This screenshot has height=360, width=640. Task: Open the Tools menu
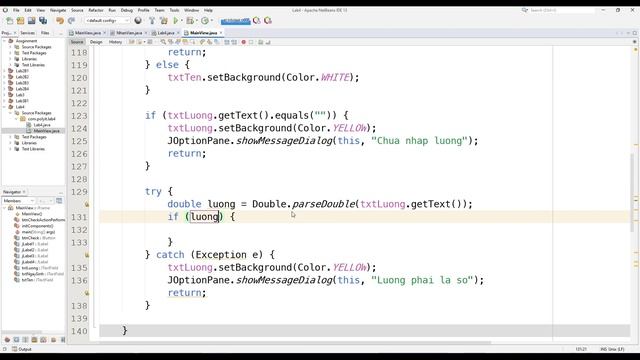pyautogui.click(x=174, y=10)
